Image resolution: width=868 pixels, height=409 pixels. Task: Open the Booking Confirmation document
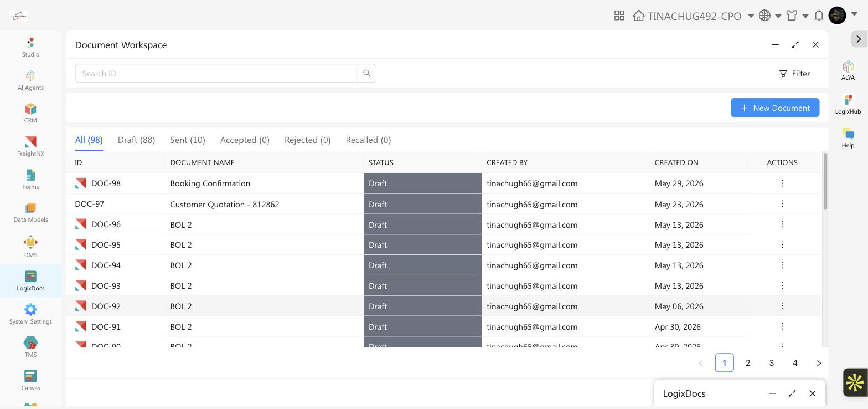[x=210, y=183]
